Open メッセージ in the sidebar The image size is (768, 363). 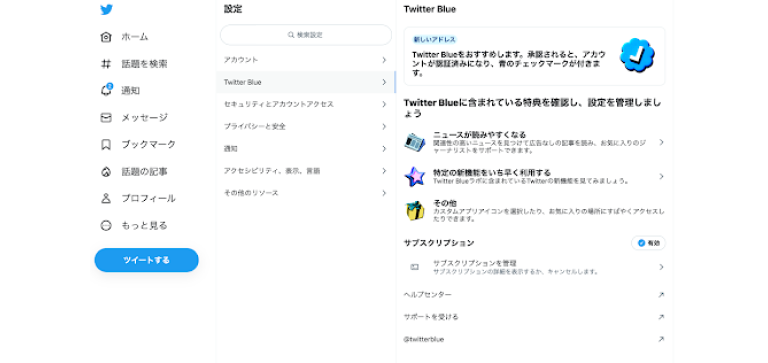pyautogui.click(x=144, y=118)
